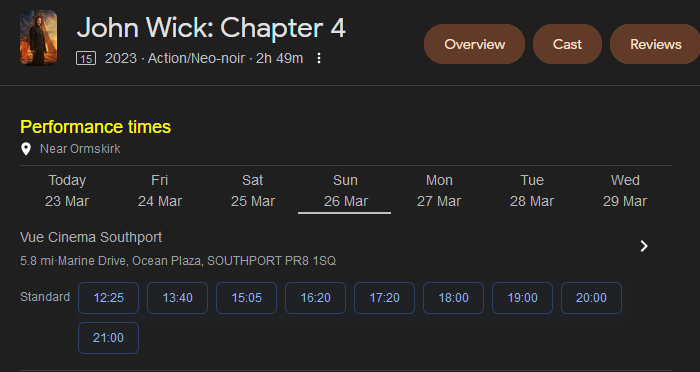
Task: Open Vue Cinema Southport listing
Action: pyautogui.click(x=91, y=237)
